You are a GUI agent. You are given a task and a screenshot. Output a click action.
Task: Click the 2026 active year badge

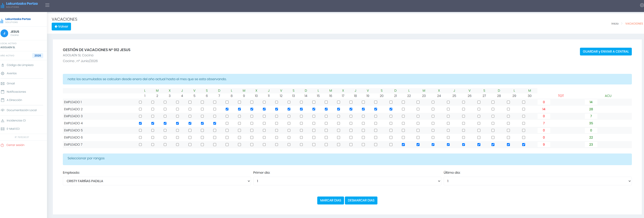tap(38, 56)
